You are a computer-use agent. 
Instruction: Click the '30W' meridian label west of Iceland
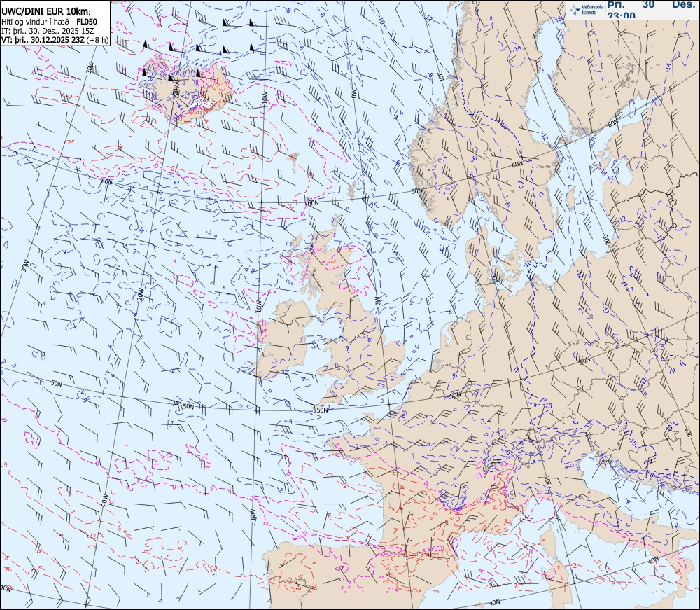90,68
